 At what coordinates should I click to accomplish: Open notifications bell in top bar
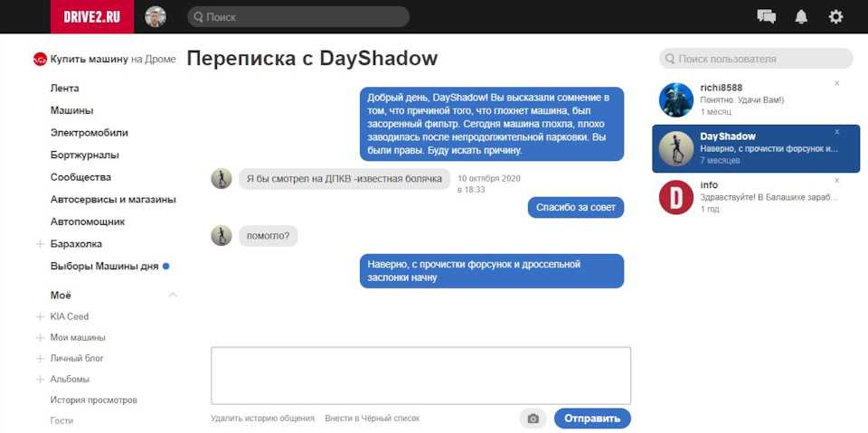(x=801, y=16)
